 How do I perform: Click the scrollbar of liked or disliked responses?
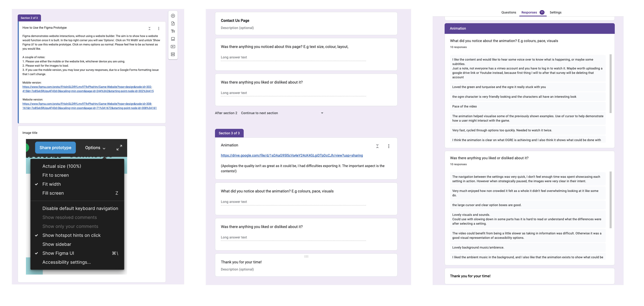610,200
